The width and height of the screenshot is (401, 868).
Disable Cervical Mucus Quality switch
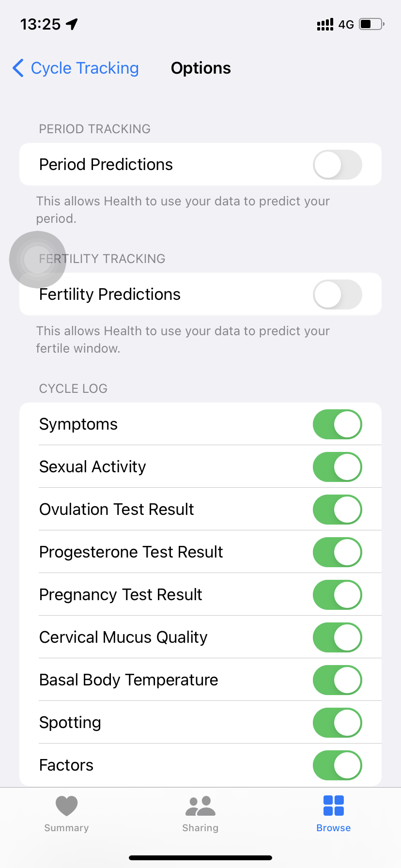(x=337, y=637)
